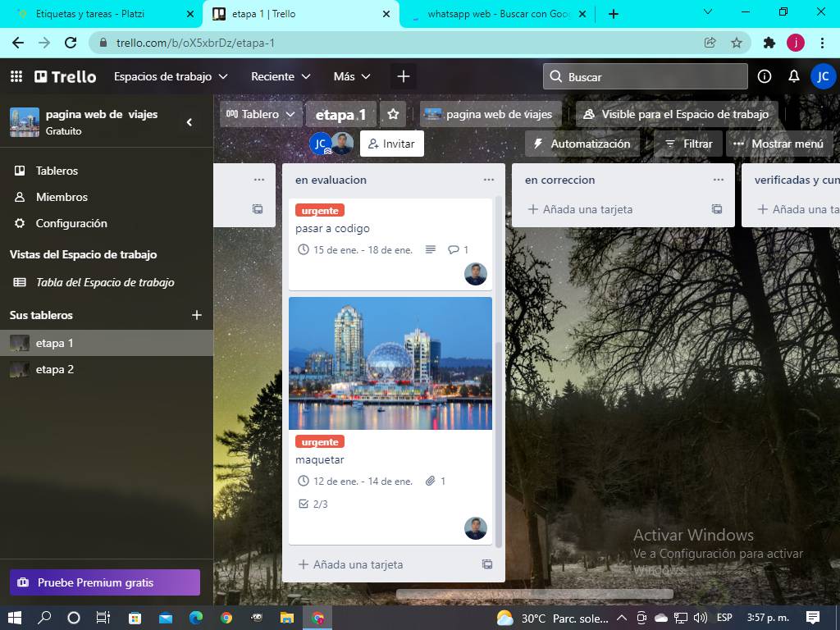This screenshot has height=630, width=840.
Task: Open 'Tabla del Espacio de trabajo' view
Action: click(107, 282)
